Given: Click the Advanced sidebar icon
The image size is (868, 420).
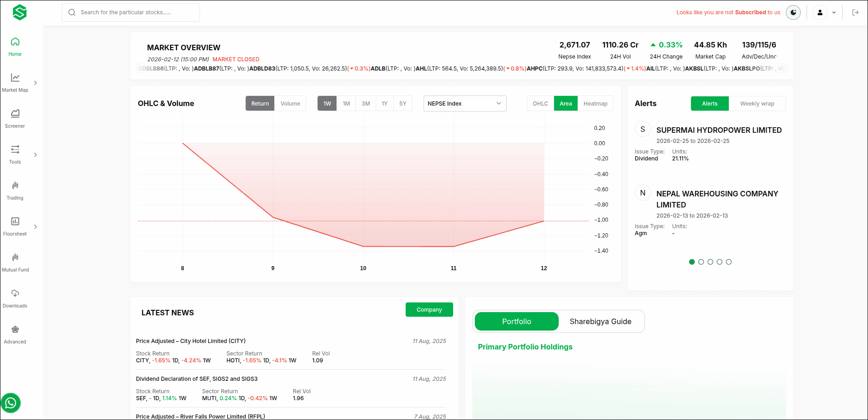Looking at the screenshot, I should coord(15,329).
